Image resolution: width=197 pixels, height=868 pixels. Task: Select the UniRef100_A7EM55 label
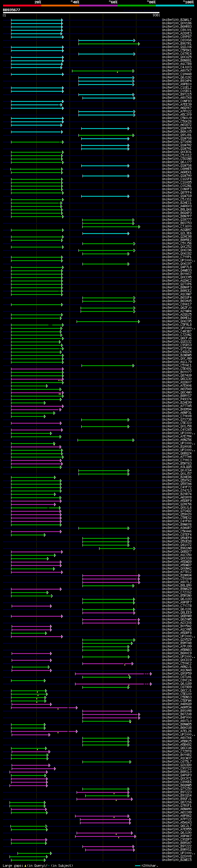coord(176,829)
